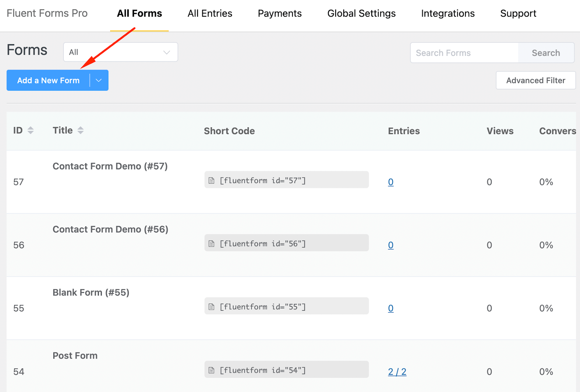Sort forms by Title column arrows
580x392 pixels.
point(80,131)
